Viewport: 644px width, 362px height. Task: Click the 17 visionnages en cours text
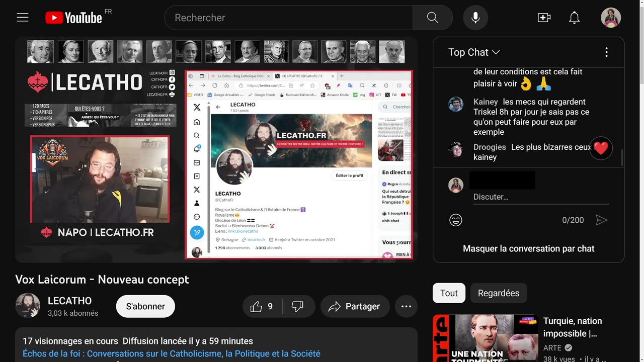(x=70, y=341)
